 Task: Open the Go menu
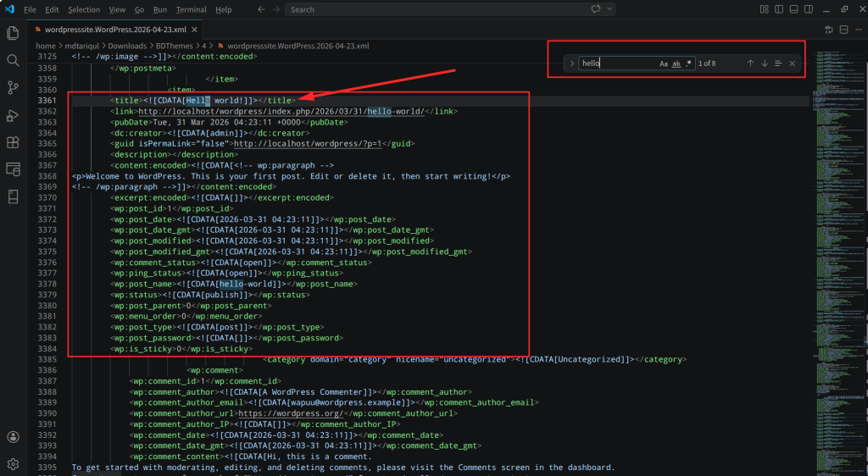pos(140,9)
